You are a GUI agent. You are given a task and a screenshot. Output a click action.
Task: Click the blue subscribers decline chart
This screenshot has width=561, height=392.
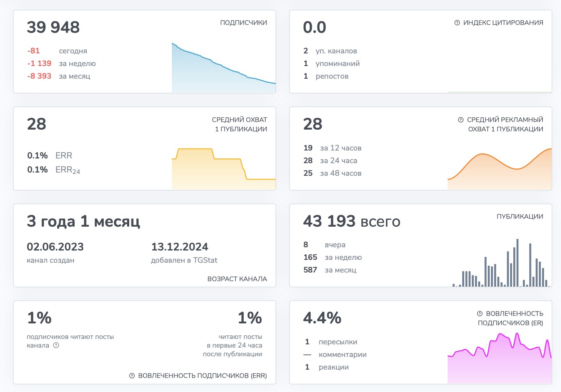coord(224,67)
